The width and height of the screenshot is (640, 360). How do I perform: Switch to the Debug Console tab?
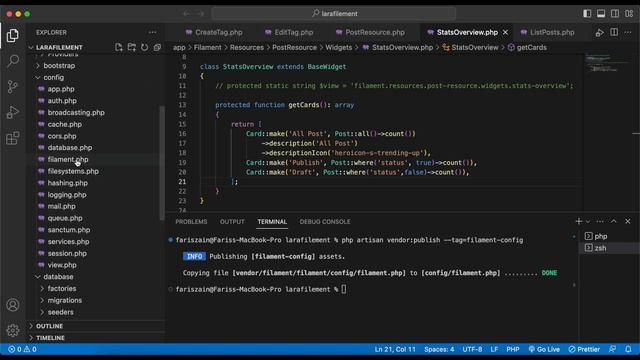click(325, 222)
